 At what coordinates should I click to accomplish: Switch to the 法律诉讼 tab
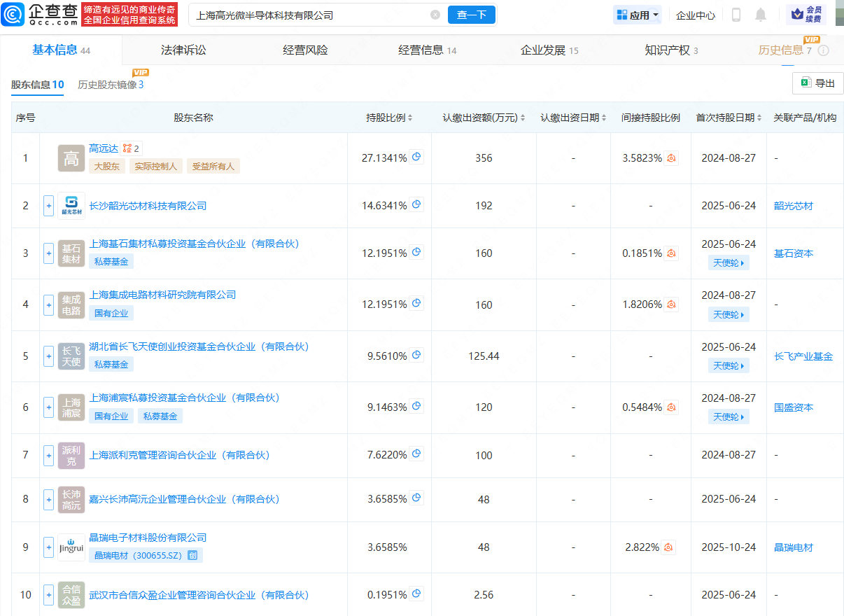(x=183, y=50)
